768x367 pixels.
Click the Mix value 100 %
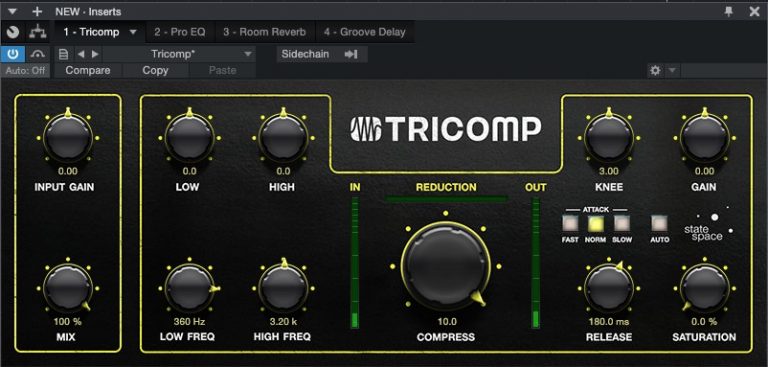[68, 321]
